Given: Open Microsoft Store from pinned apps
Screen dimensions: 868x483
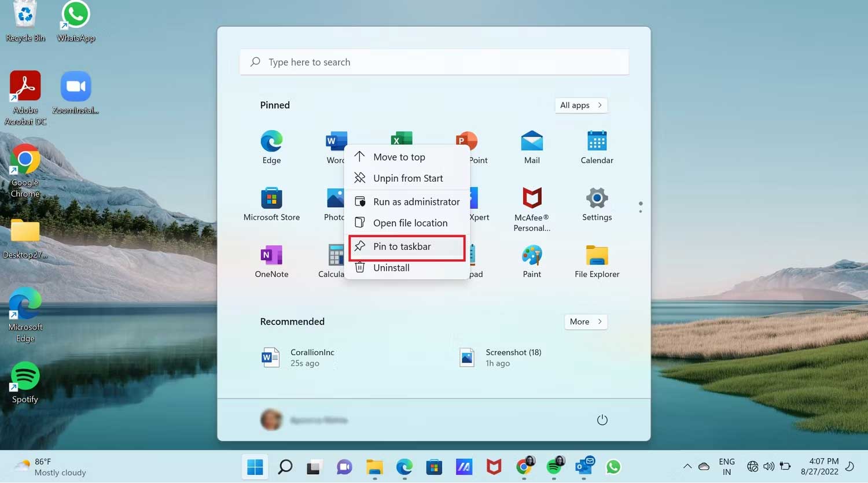Looking at the screenshot, I should [x=271, y=204].
